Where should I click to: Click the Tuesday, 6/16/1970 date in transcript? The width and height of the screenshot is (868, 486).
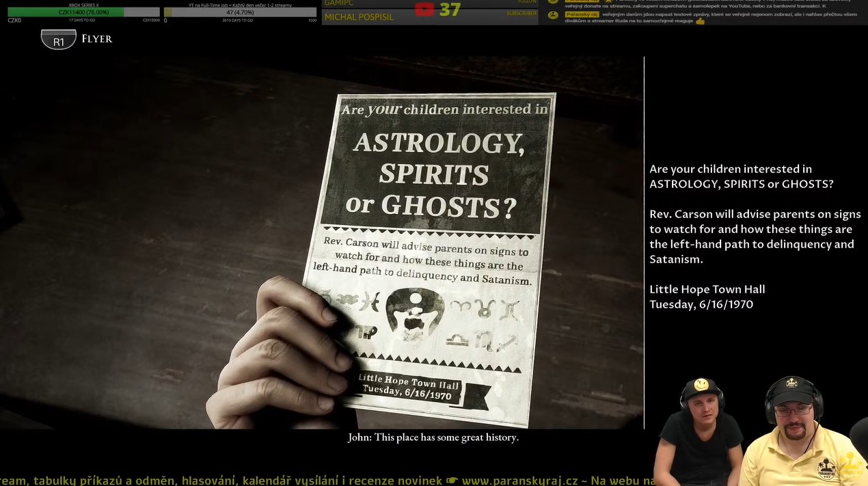point(701,304)
